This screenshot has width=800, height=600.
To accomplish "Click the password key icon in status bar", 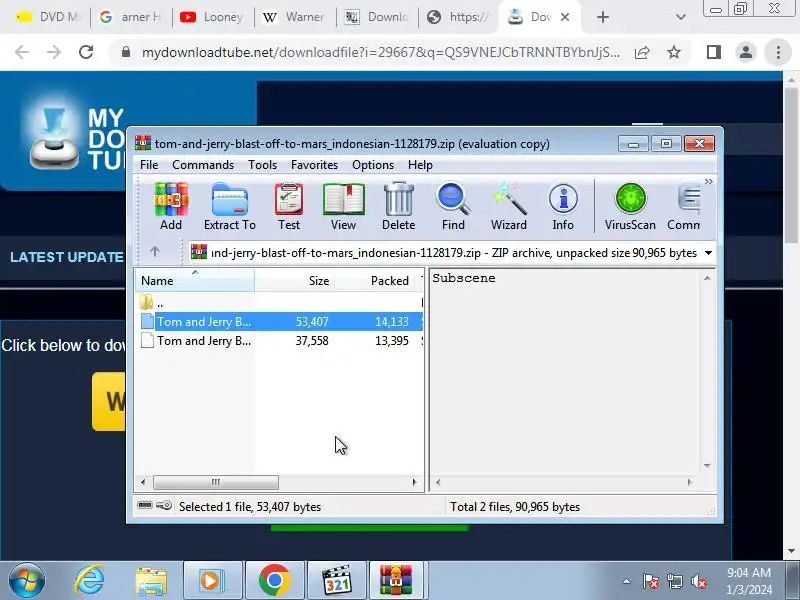I will click(164, 505).
